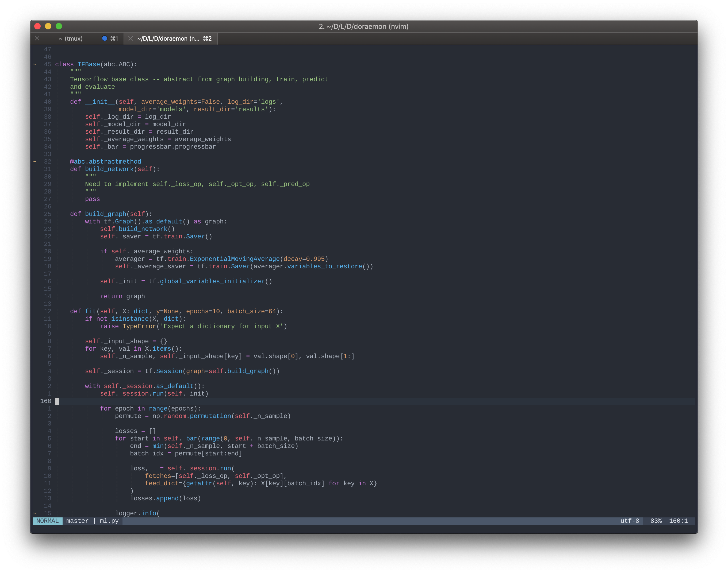
Task: Click git change tilde next to logger.info line
Action: [35, 513]
